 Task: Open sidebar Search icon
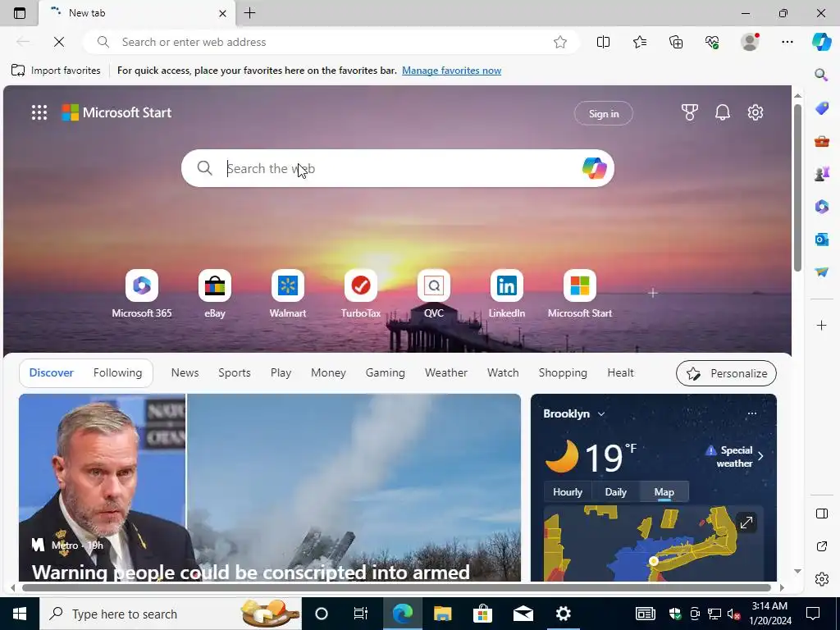(821, 75)
